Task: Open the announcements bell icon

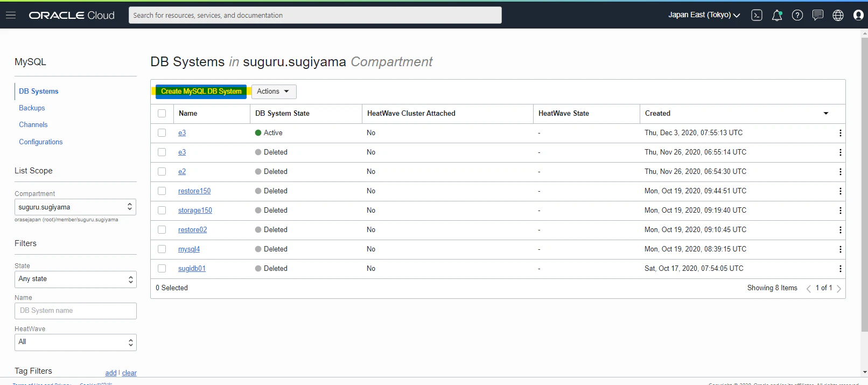Action: [777, 15]
